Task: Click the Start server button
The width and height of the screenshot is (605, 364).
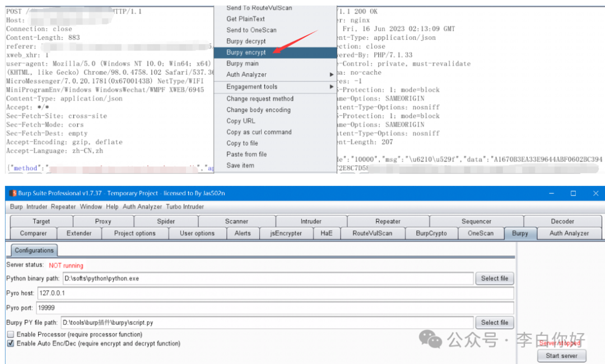Action: point(562,356)
